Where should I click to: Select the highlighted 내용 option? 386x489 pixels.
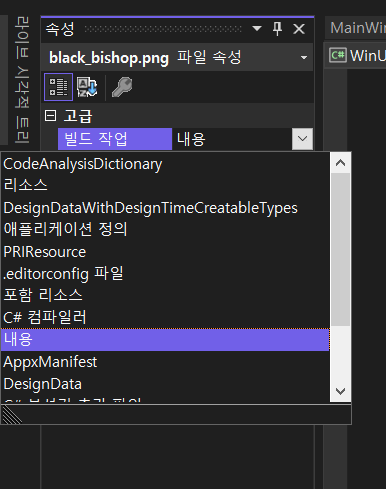point(165,340)
